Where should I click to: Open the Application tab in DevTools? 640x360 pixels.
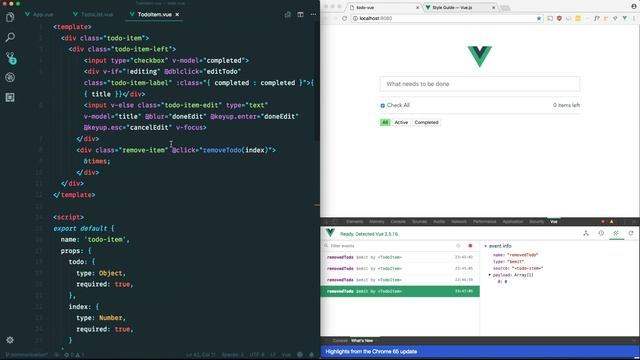tap(513, 222)
